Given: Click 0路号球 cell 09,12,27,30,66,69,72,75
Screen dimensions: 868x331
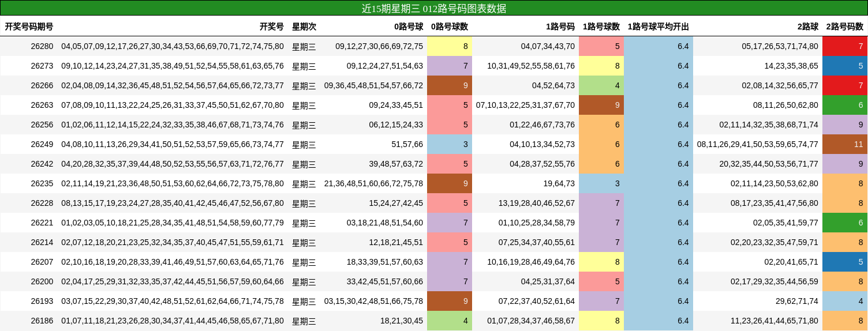Looking at the screenshot, I should point(379,46).
